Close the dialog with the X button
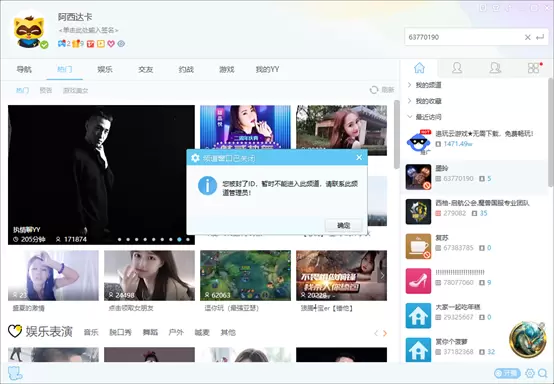Image resolution: width=554 pixels, height=384 pixels. pos(359,158)
